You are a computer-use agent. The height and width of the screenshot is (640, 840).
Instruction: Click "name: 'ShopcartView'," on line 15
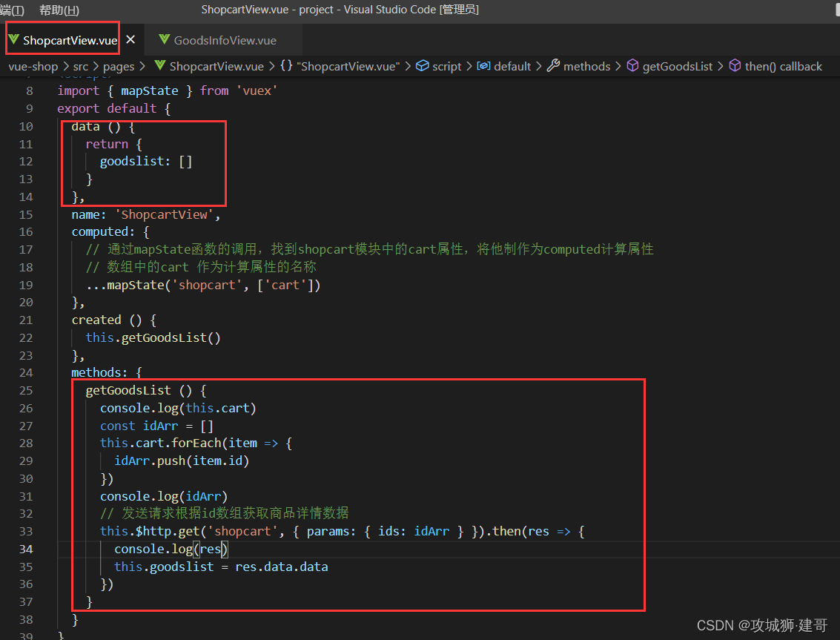[146, 214]
